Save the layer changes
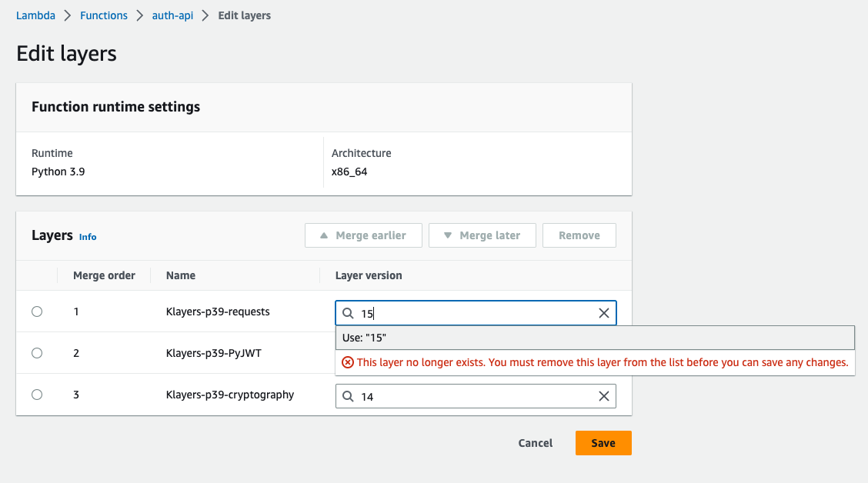The height and width of the screenshot is (483, 868). (x=603, y=443)
